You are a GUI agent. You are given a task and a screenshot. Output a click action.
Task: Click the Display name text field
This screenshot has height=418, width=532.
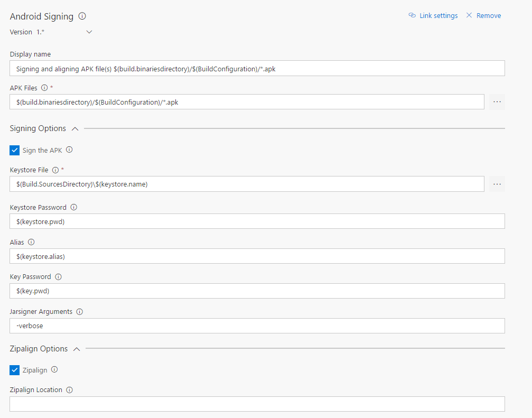(257, 69)
